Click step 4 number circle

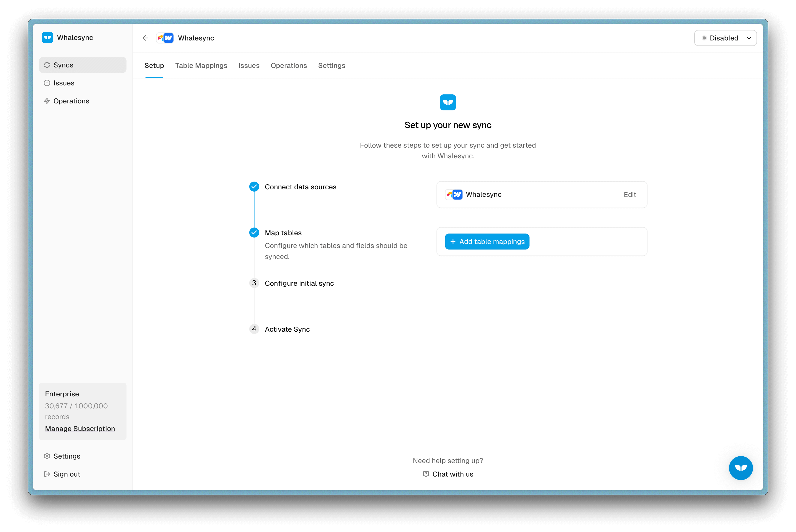tap(254, 329)
